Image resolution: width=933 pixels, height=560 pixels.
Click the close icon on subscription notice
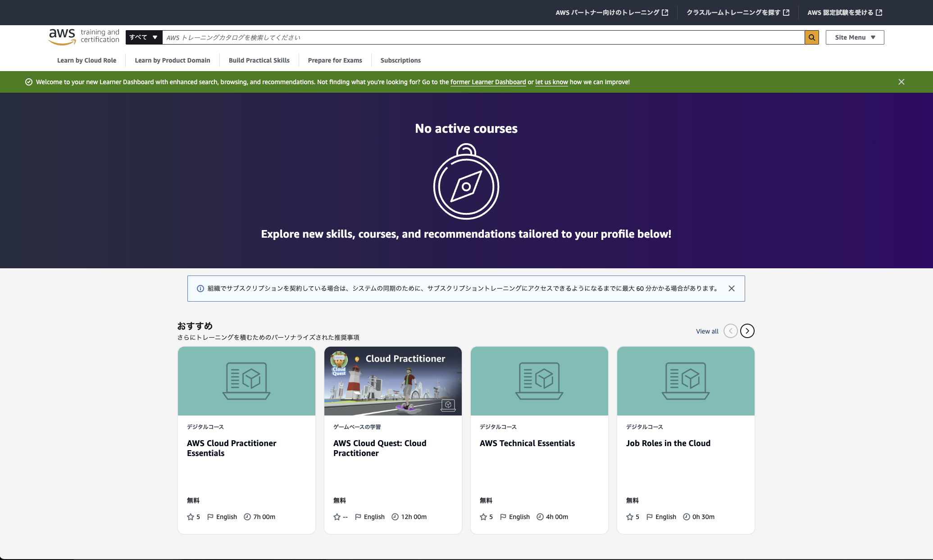732,288
